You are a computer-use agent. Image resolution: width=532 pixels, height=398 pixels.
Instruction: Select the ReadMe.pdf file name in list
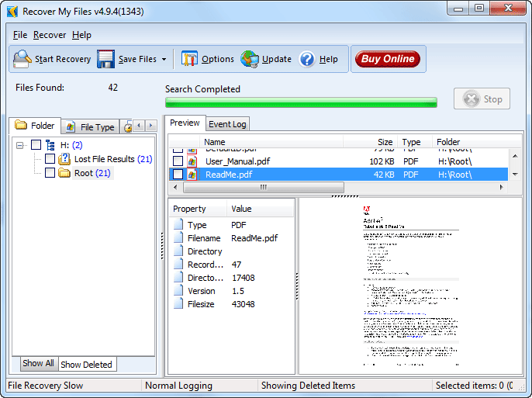(x=229, y=175)
